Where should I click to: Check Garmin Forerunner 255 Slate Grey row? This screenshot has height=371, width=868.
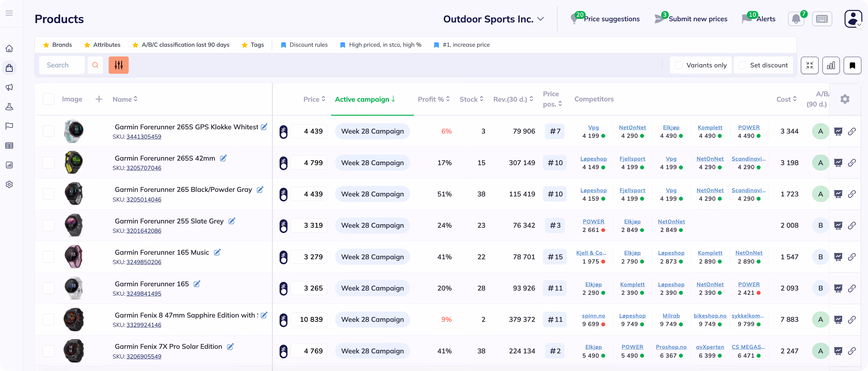coord(48,226)
